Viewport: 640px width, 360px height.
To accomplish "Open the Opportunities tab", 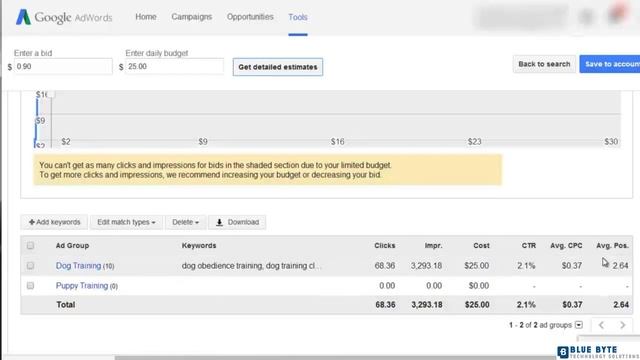I will click(x=250, y=17).
